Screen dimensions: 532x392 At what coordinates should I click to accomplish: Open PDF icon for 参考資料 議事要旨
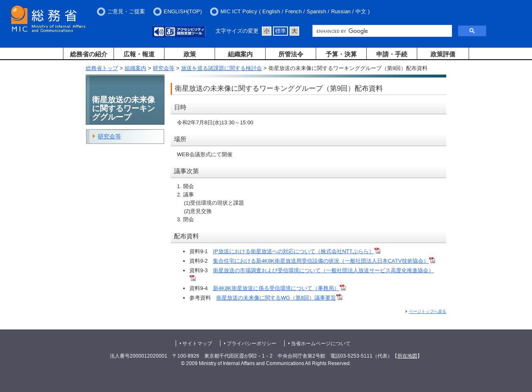click(339, 297)
